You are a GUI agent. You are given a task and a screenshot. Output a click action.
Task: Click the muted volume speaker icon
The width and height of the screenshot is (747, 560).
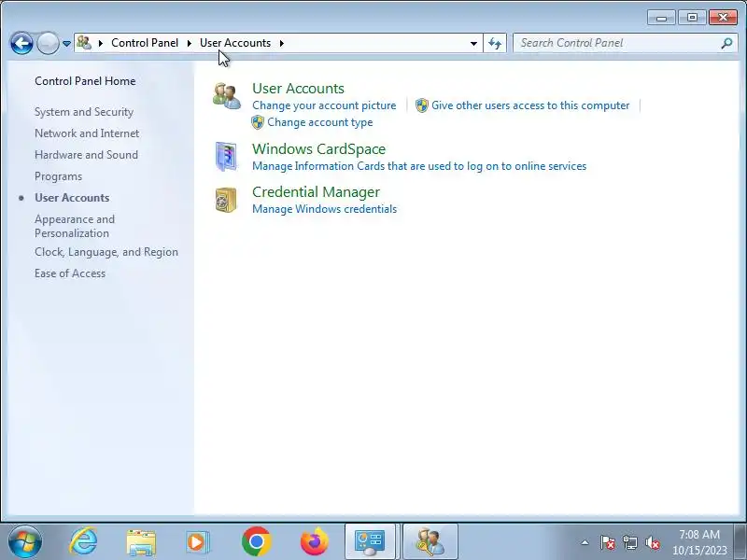652,542
